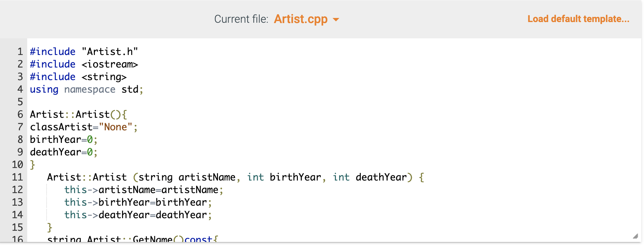Click the Current file label
The width and height of the screenshot is (644, 245).
pyautogui.click(x=241, y=19)
